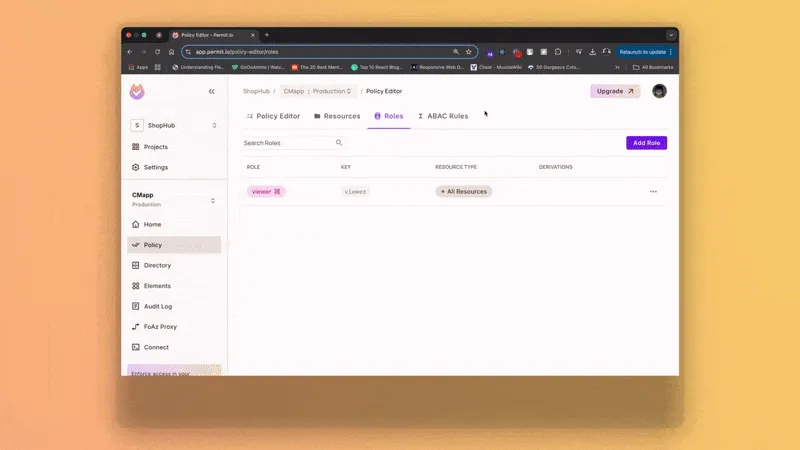
Task: Expand the CMapp Production environment selector in sidebar
Action: [175, 200]
